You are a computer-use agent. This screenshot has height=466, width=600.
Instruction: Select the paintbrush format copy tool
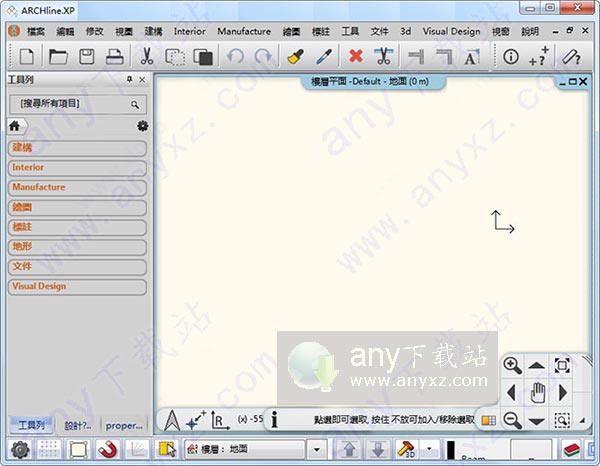point(295,57)
